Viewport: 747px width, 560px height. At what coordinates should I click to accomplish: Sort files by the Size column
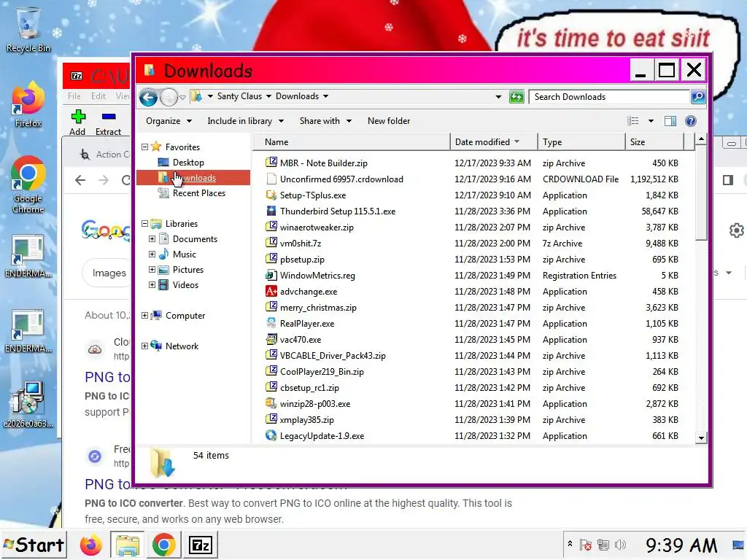(654, 142)
